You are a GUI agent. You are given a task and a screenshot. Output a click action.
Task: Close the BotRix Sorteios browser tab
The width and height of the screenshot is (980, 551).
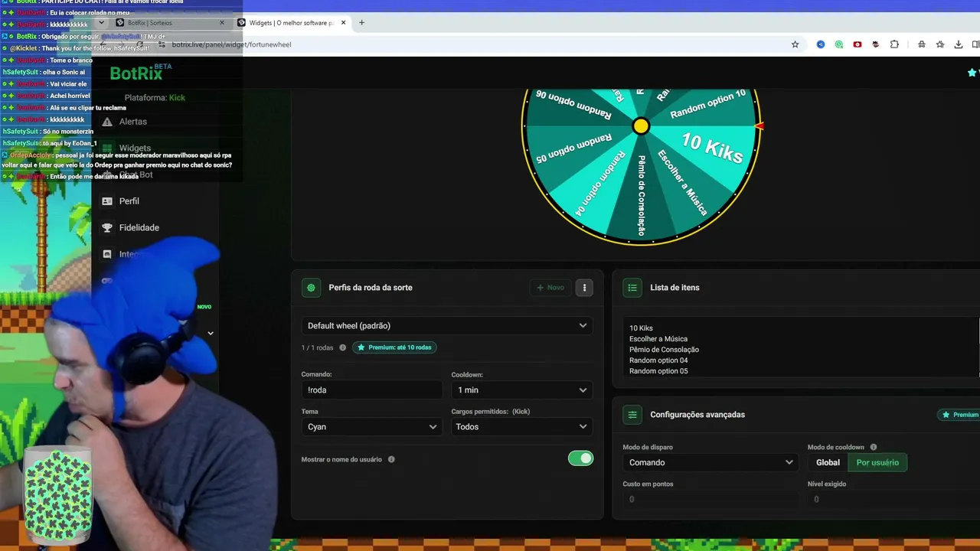(x=222, y=23)
